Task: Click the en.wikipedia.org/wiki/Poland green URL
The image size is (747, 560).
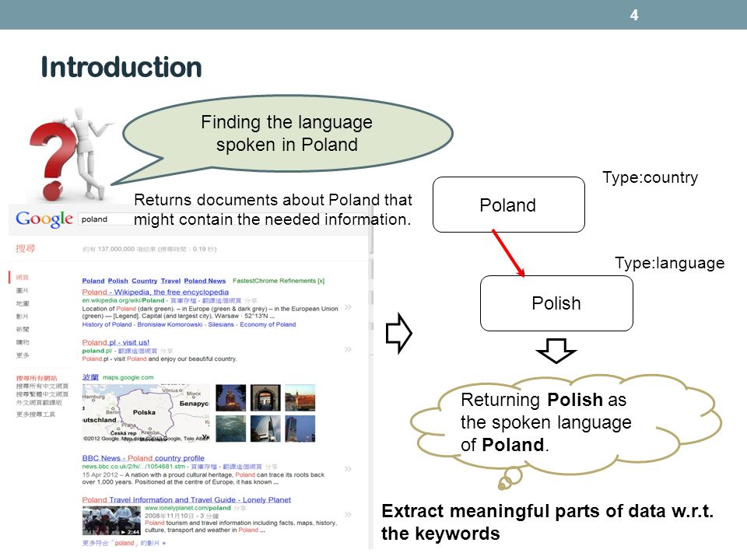Action: 123,300
